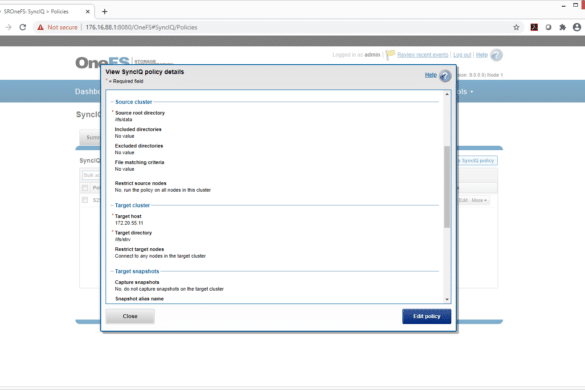
Task: Click the 'Capture snapshots' label
Action: tap(137, 282)
